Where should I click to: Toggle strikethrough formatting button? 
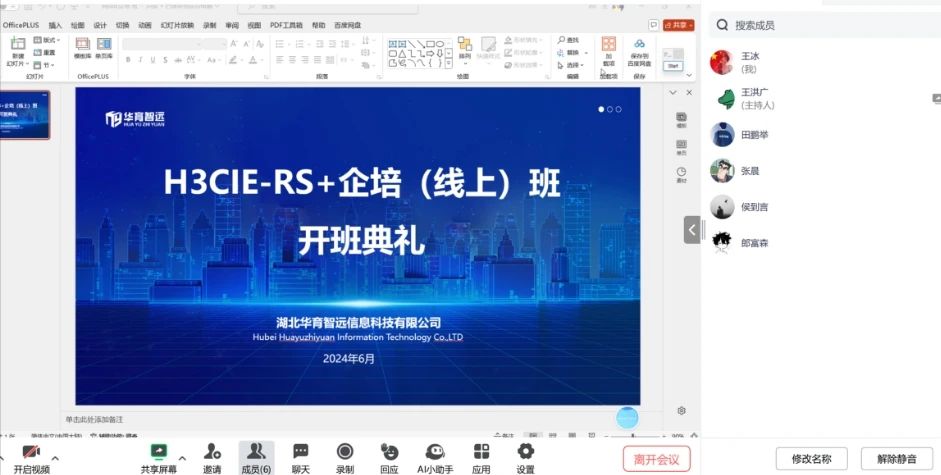pos(178,60)
